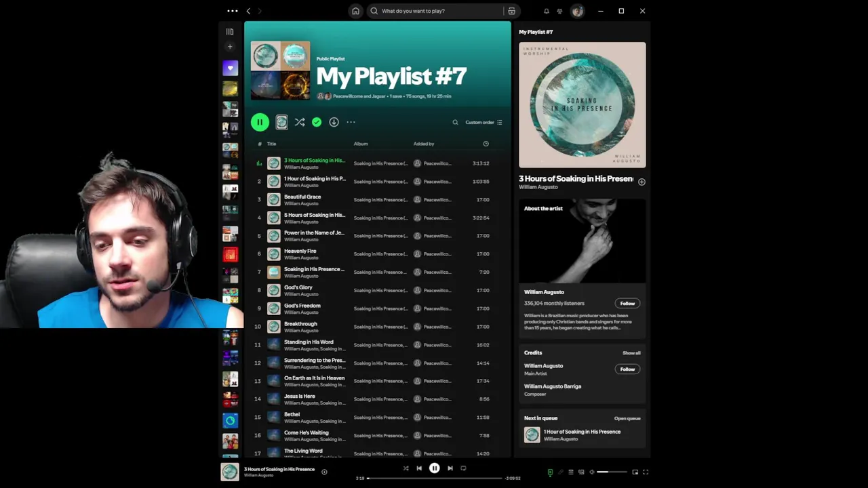Open Liked Songs in the sidebar
The height and width of the screenshot is (488, 868).
pos(230,68)
